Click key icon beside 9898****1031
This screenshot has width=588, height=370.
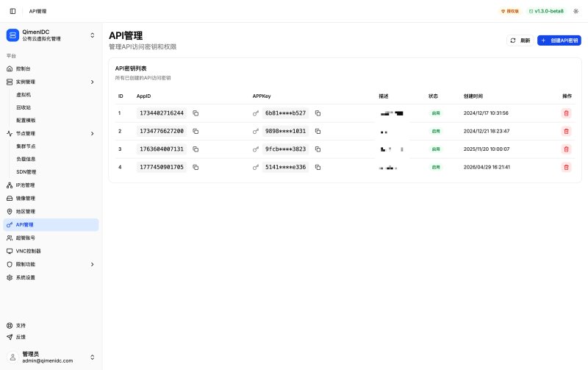[256, 131]
